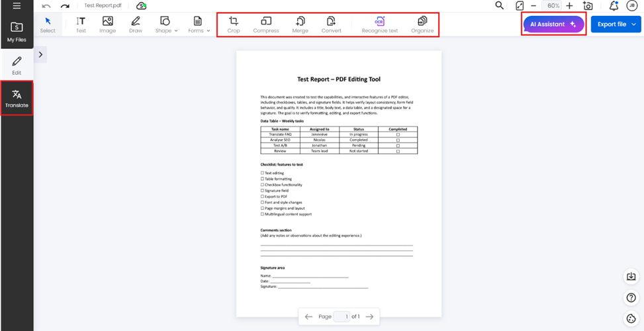Click the Export file button
644x331 pixels.
616,24
